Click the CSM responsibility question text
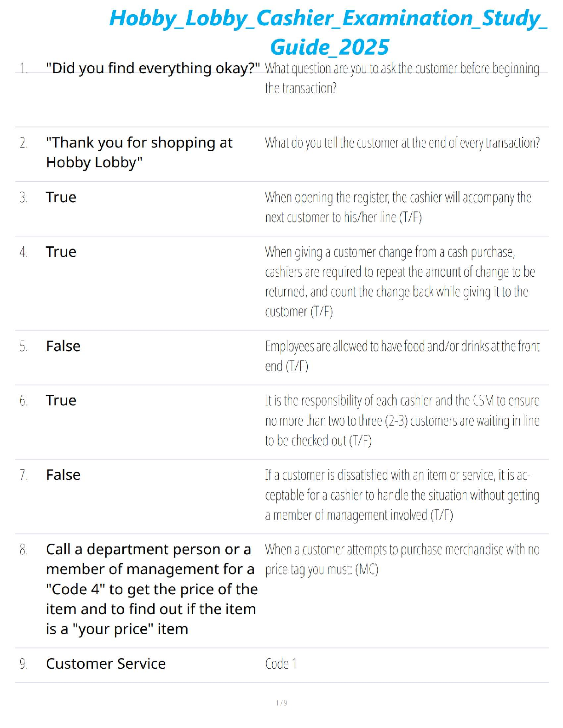Viewport: 563px width, 728px height. click(402, 421)
